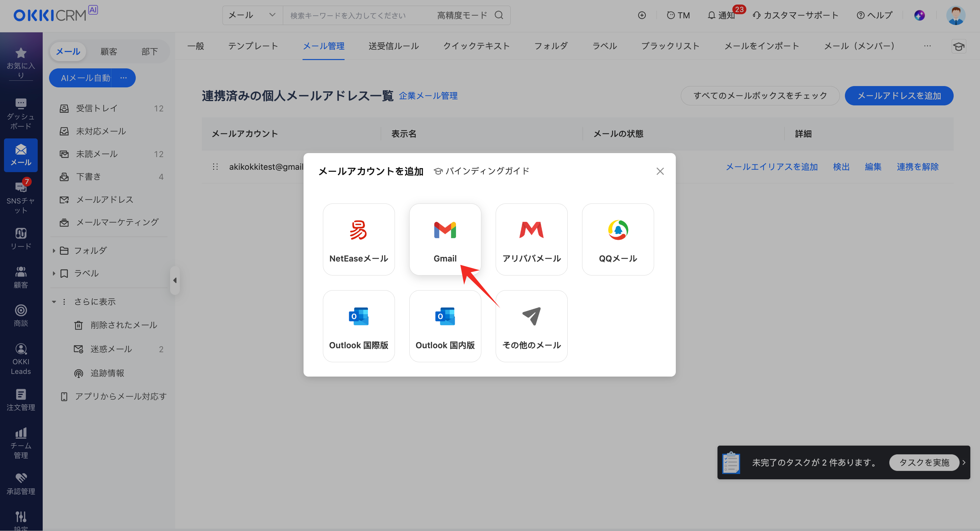The width and height of the screenshot is (980, 531).
Task: Open 商談 in the sidebar
Action: [21, 315]
